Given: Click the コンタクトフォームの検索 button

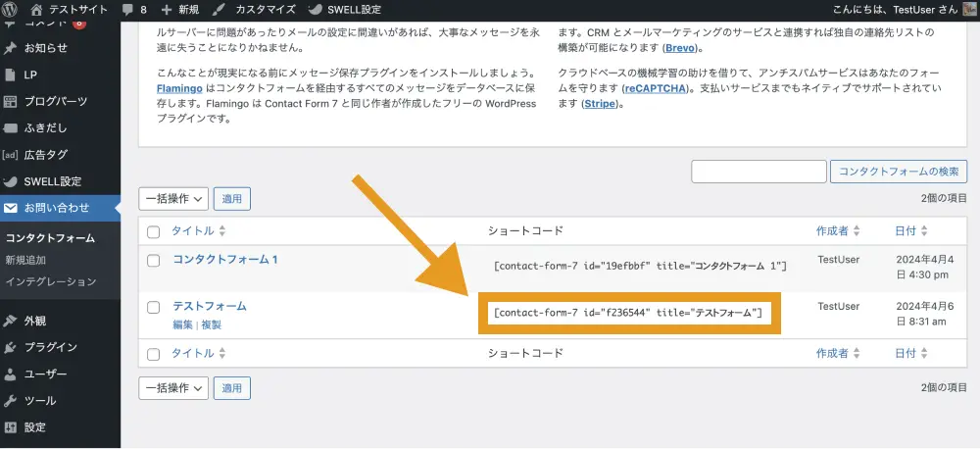Looking at the screenshot, I should click(x=899, y=172).
